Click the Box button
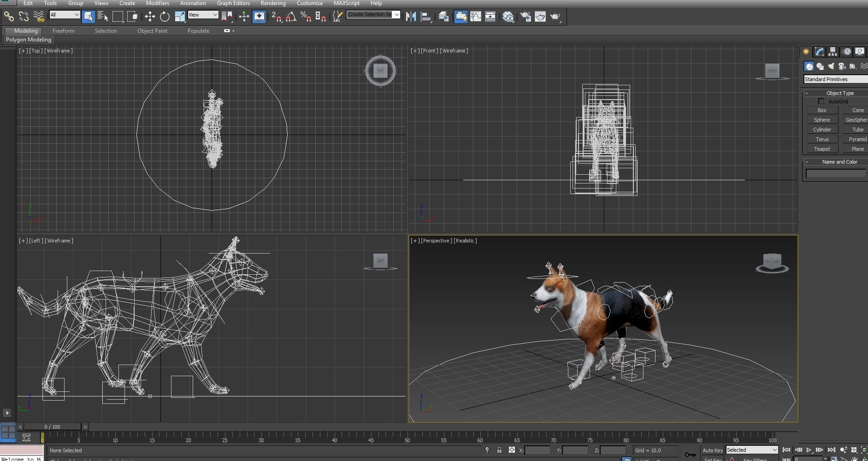868x461 pixels. [x=822, y=110]
